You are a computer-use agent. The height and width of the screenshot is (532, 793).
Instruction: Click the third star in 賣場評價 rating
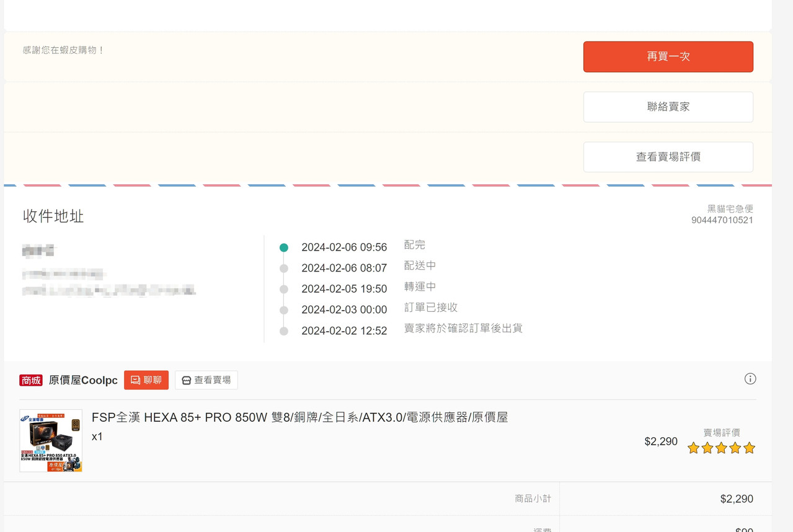tap(721, 448)
